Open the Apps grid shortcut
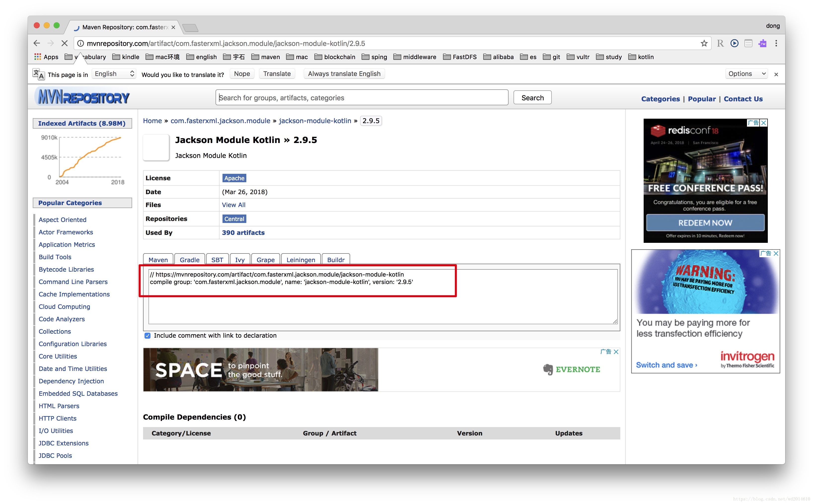Image resolution: width=813 pixels, height=504 pixels. tap(46, 57)
